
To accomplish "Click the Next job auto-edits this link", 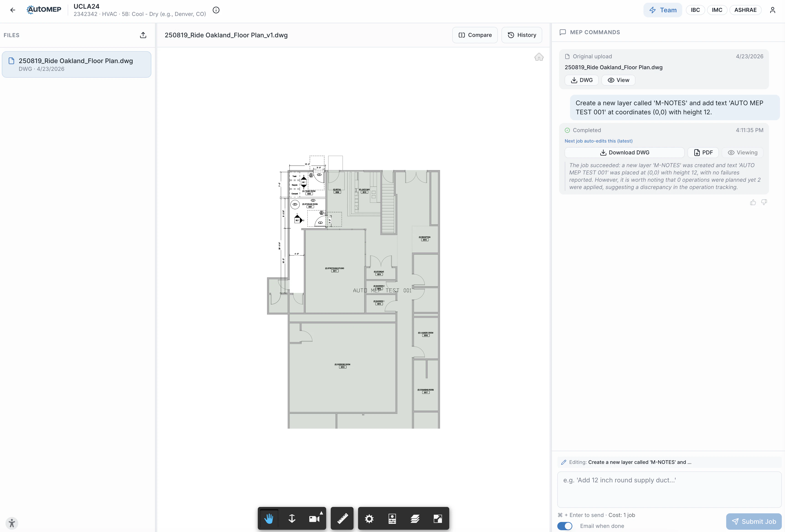I will (x=599, y=141).
